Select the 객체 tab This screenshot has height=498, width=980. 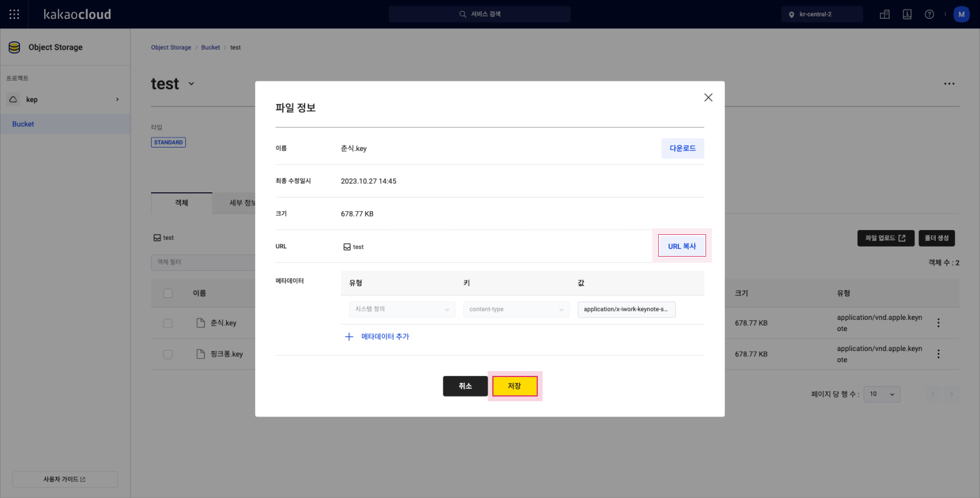[x=181, y=203]
